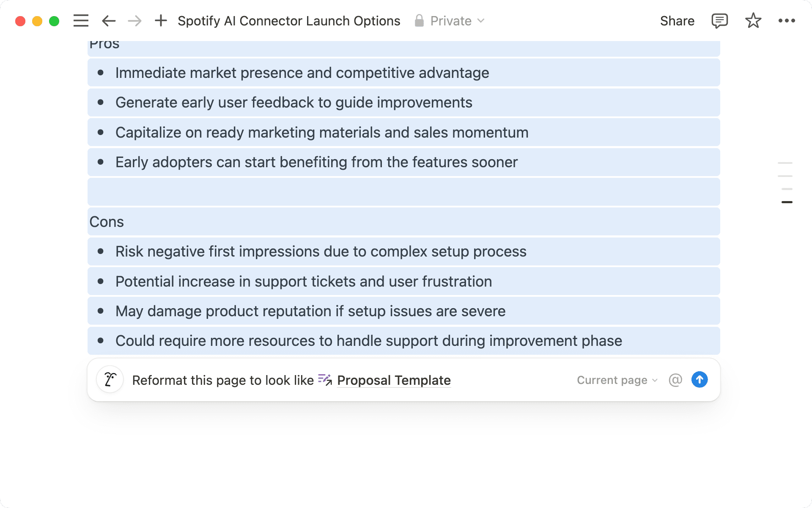Favorite this page with the star icon

click(x=753, y=21)
